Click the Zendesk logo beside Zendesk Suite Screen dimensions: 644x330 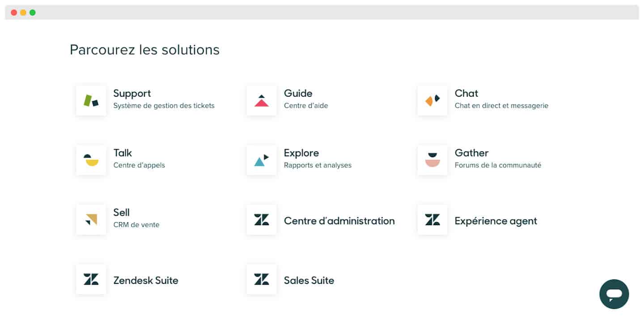[91, 279]
